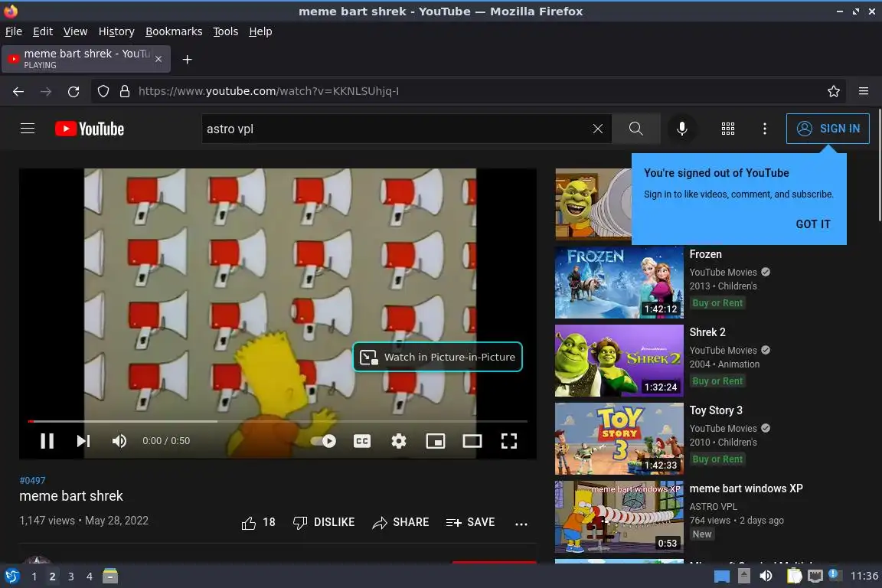Enter fullscreen mode

point(509,441)
